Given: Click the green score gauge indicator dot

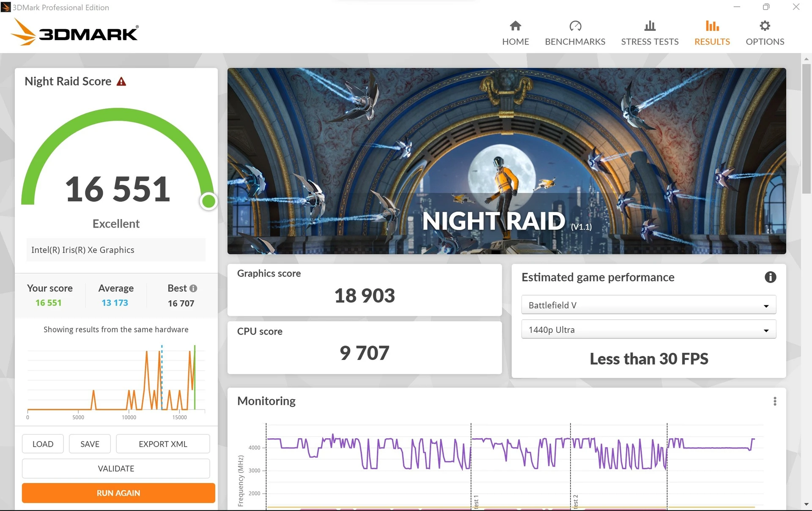Looking at the screenshot, I should 208,201.
